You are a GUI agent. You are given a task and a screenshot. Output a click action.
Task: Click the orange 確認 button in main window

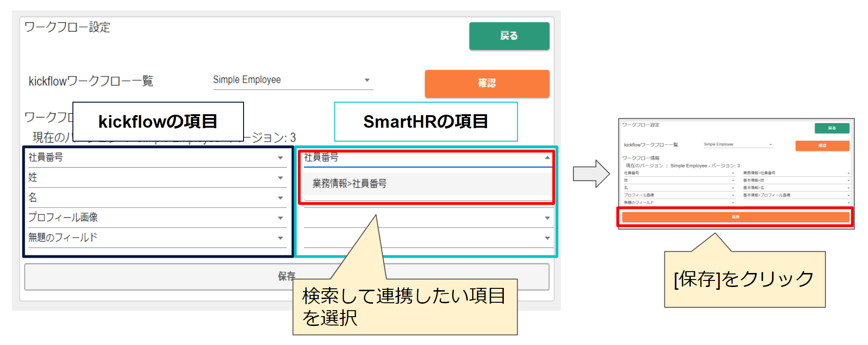pyautogui.click(x=487, y=83)
